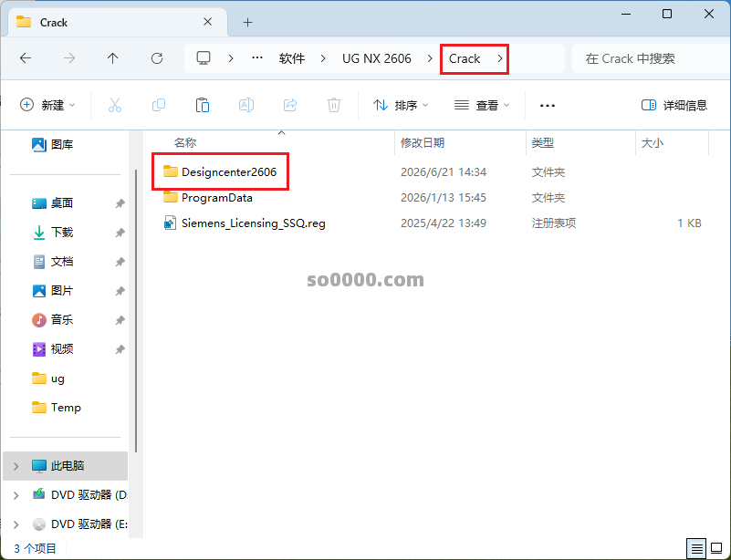Click the search in Crack field
Screen dimensions: 731x560
[x=651, y=58]
